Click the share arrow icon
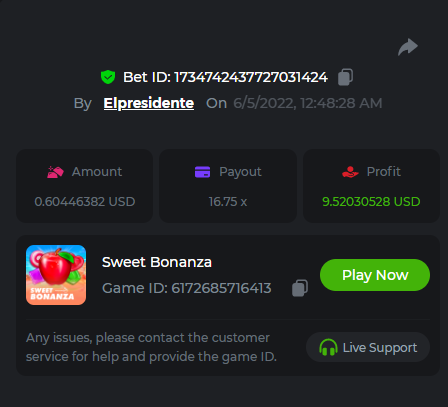This screenshot has width=448, height=407. [408, 47]
